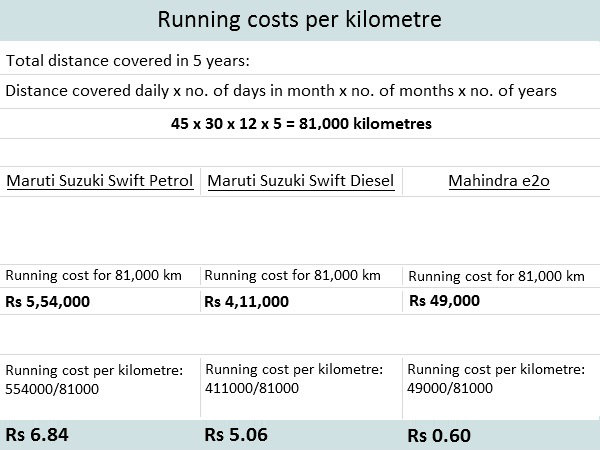Screen dimensions: 600x450
Task: Select the Rs 49,000 e2o cost
Action: 444,300
